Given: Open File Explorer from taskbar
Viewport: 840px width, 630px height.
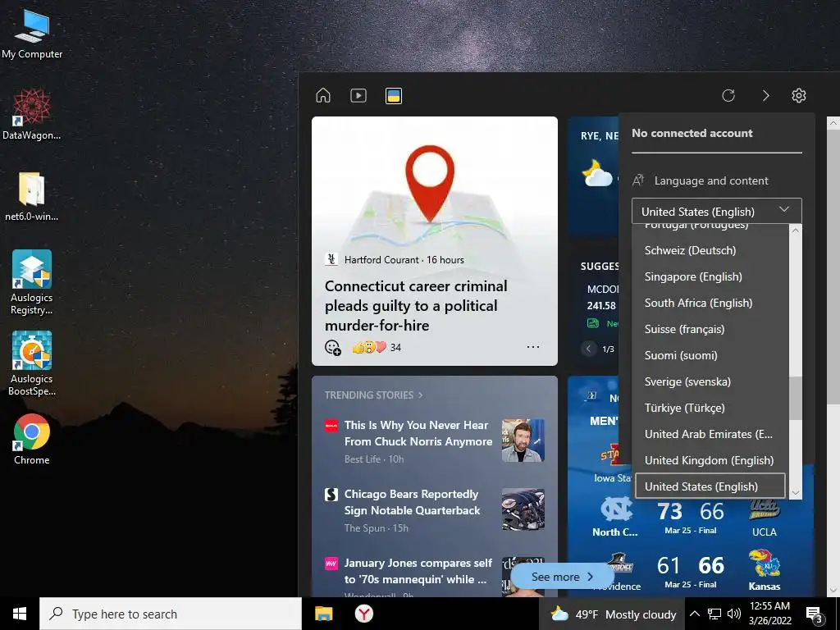Looking at the screenshot, I should (x=323, y=614).
